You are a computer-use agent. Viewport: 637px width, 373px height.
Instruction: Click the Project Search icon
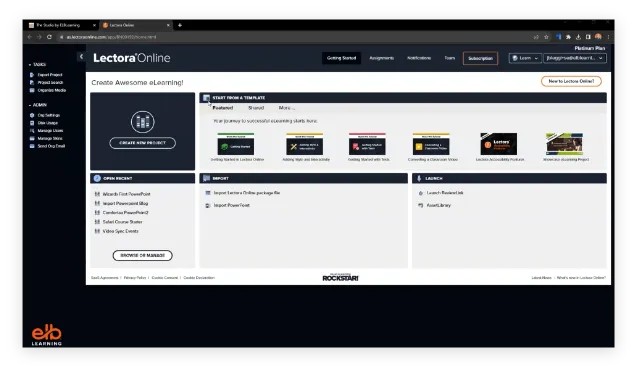[32, 82]
